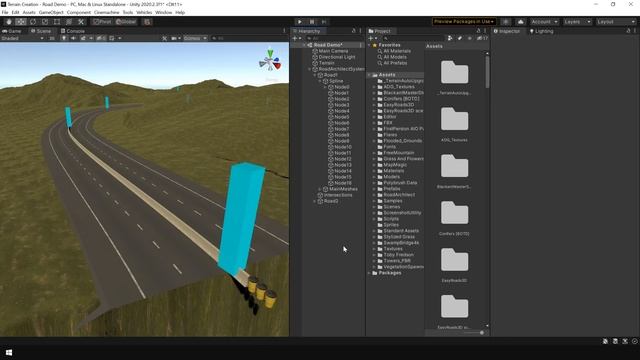Click the Hierarchy add plus button
This screenshot has height=360, width=640.
point(296,38)
